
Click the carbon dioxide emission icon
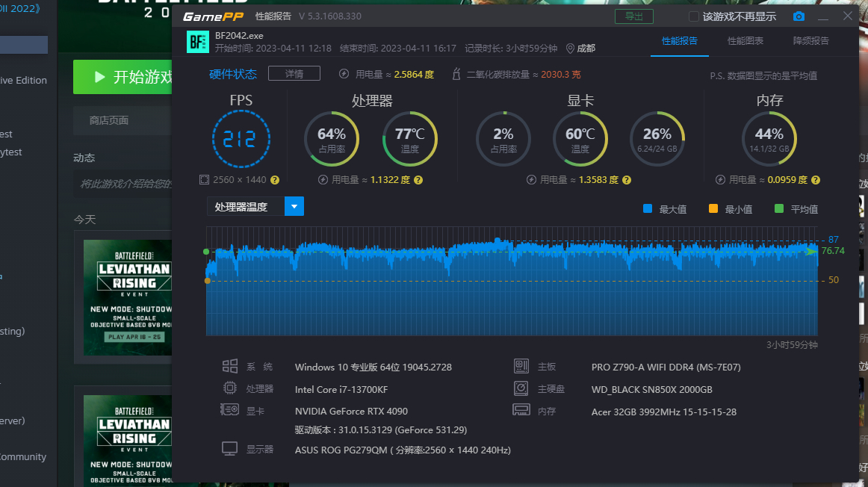[x=456, y=74]
